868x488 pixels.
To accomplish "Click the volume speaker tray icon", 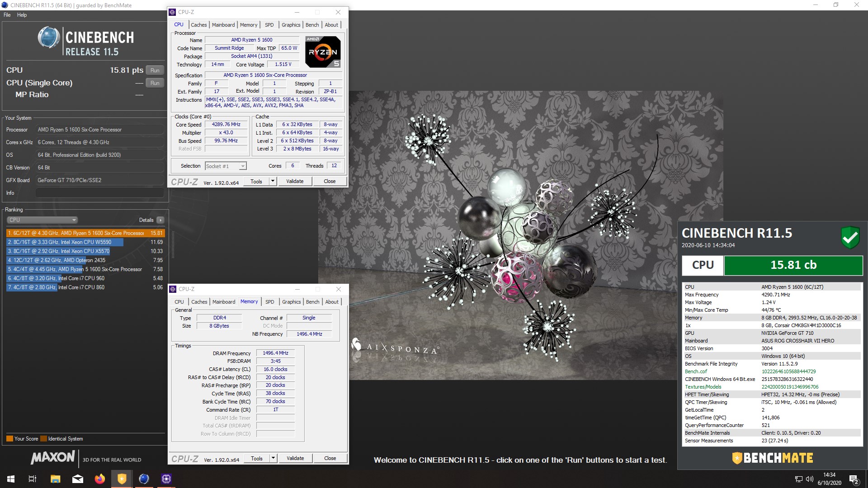I will click(809, 479).
